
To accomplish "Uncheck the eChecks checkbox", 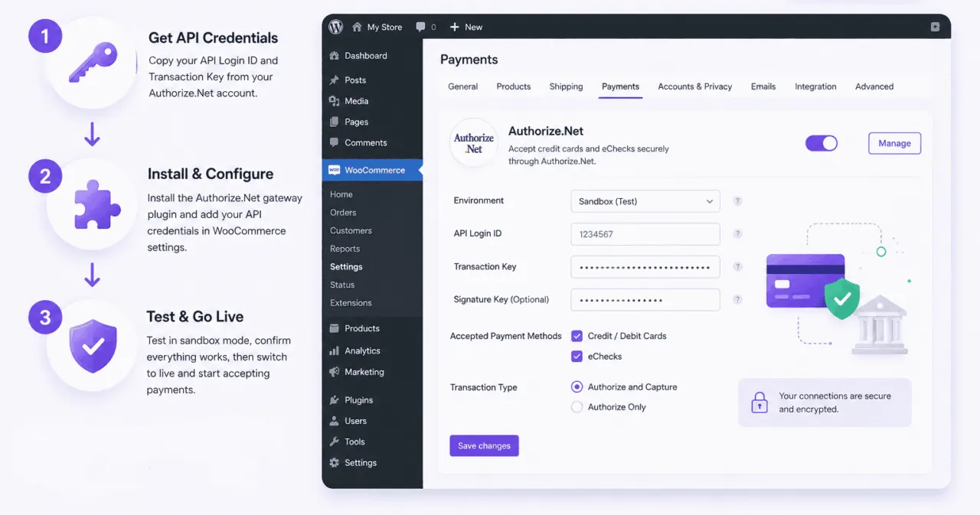I will (x=577, y=357).
